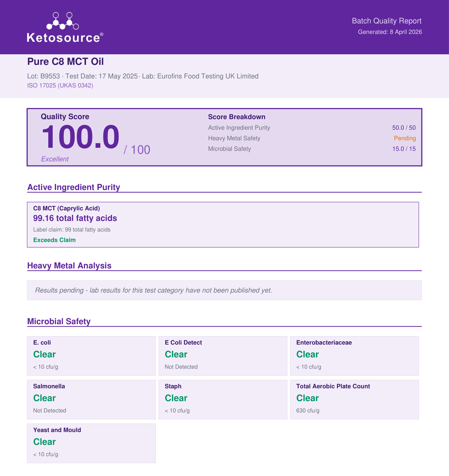Select the E. coli Clear status

44,354
